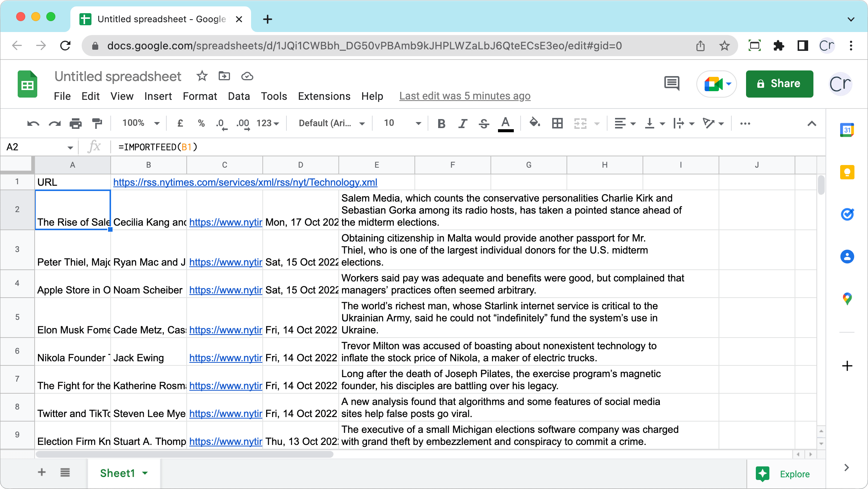Open the font family Default (Arial) dropdown
Screen dimensions: 868x489
[x=332, y=123]
